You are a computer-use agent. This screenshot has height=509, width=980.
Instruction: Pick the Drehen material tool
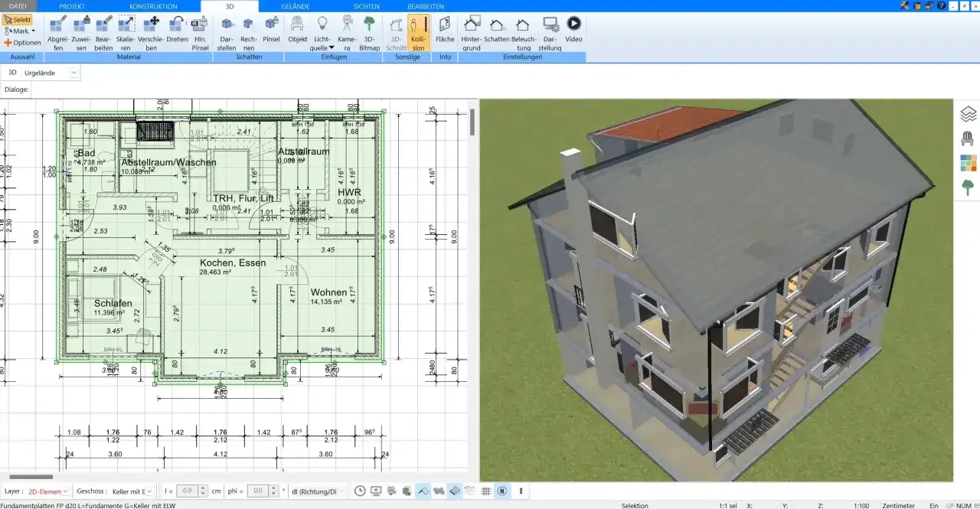coord(177,29)
